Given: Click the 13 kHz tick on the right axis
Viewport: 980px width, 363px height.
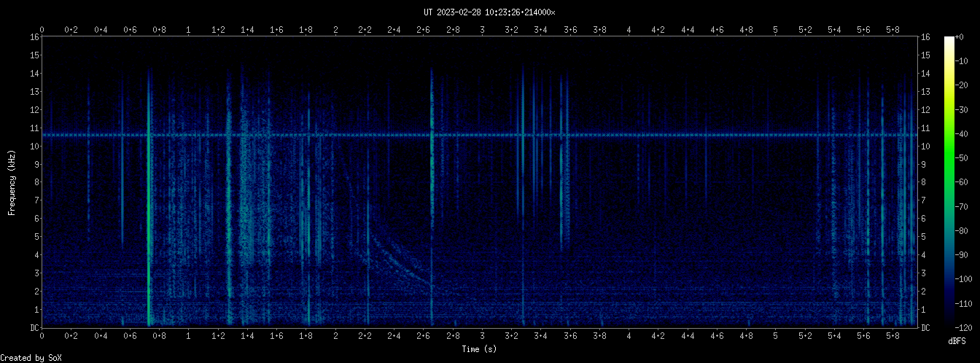Looking at the screenshot, I should (x=926, y=92).
